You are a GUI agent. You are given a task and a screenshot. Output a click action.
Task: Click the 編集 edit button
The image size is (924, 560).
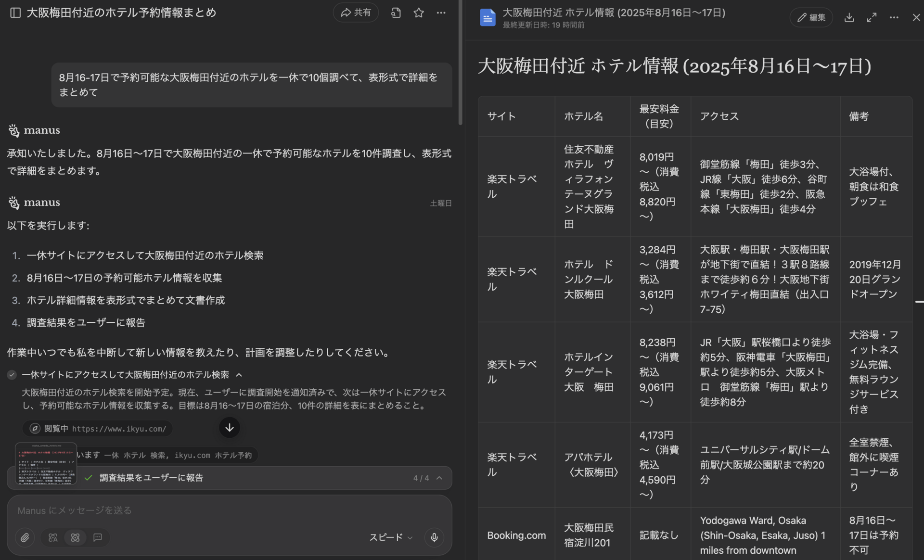pyautogui.click(x=811, y=17)
